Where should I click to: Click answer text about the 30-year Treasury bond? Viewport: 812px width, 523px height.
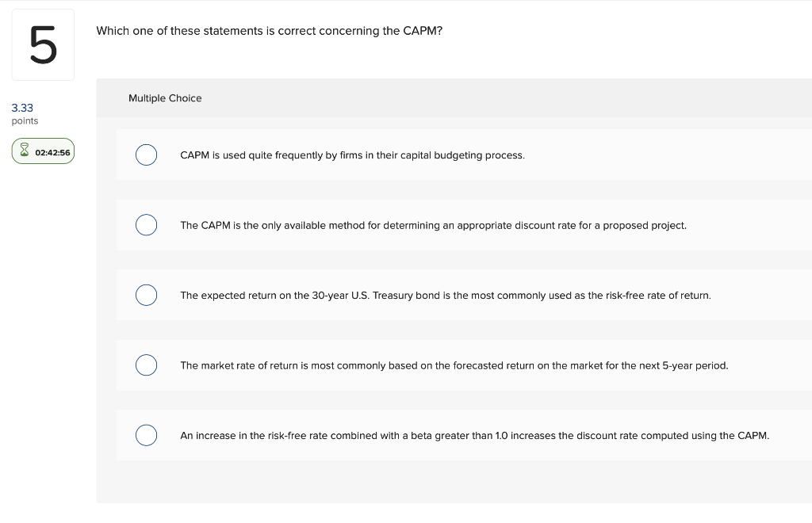pos(445,296)
